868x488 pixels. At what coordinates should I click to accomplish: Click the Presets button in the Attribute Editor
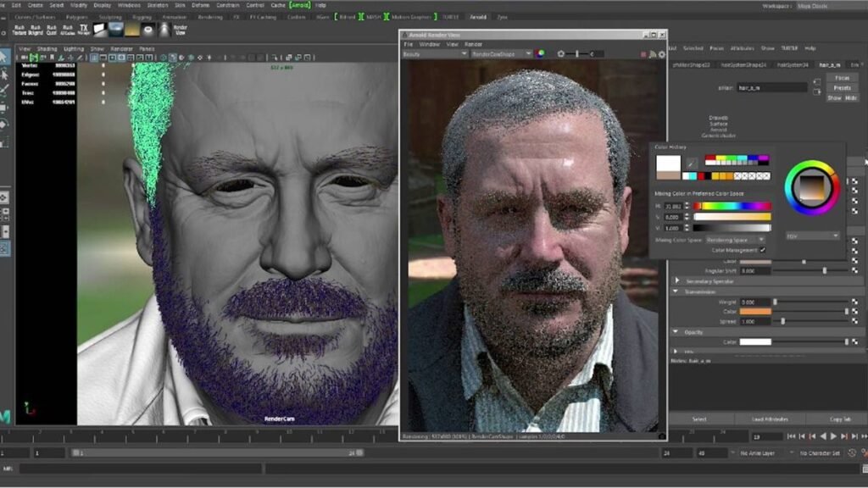click(842, 88)
